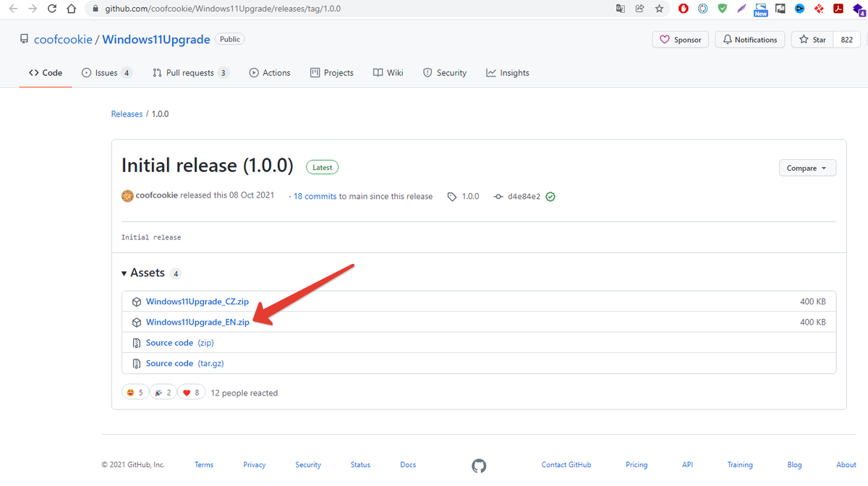Open the Compare dropdown

pyautogui.click(x=807, y=168)
